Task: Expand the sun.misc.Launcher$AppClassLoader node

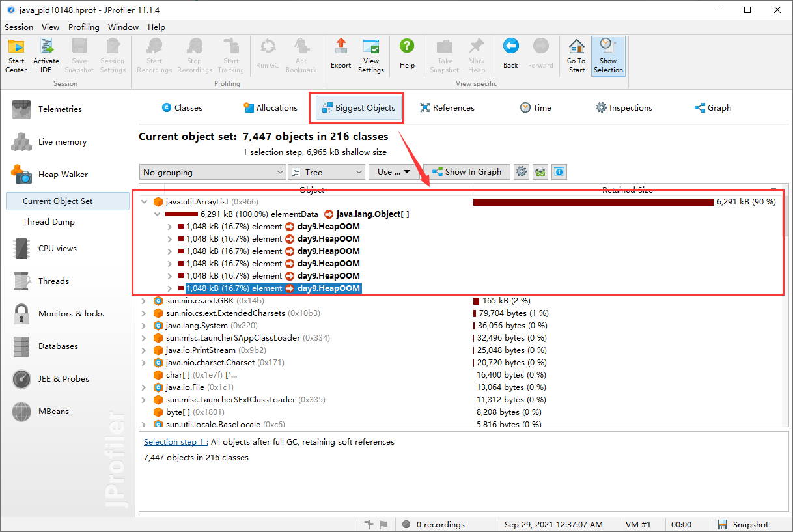Action: pyautogui.click(x=145, y=338)
